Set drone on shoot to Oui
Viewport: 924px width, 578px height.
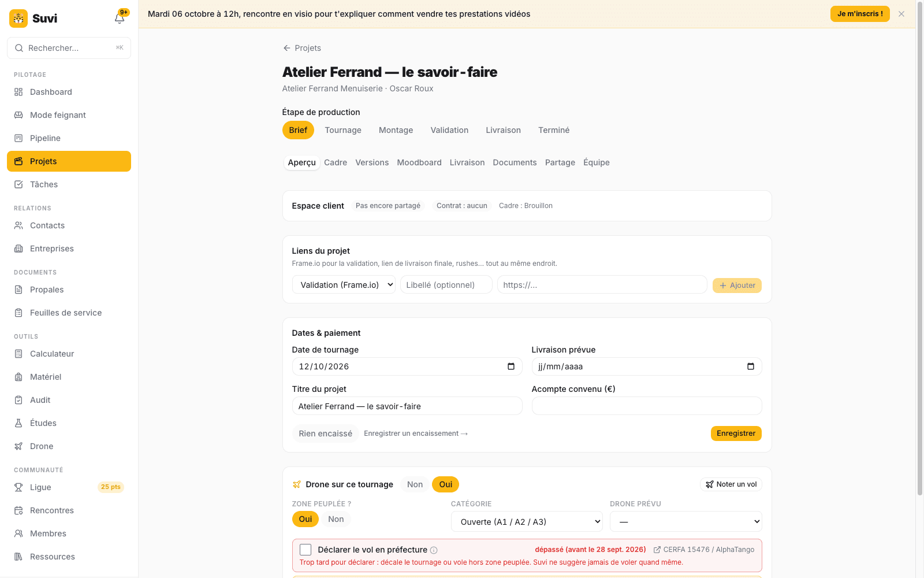pos(446,484)
